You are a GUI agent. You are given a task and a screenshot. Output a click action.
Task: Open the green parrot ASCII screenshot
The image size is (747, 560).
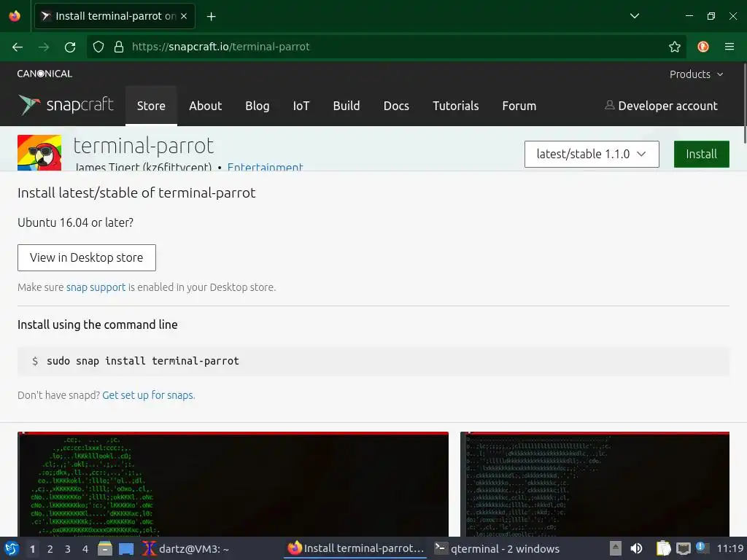pyautogui.click(x=233, y=484)
